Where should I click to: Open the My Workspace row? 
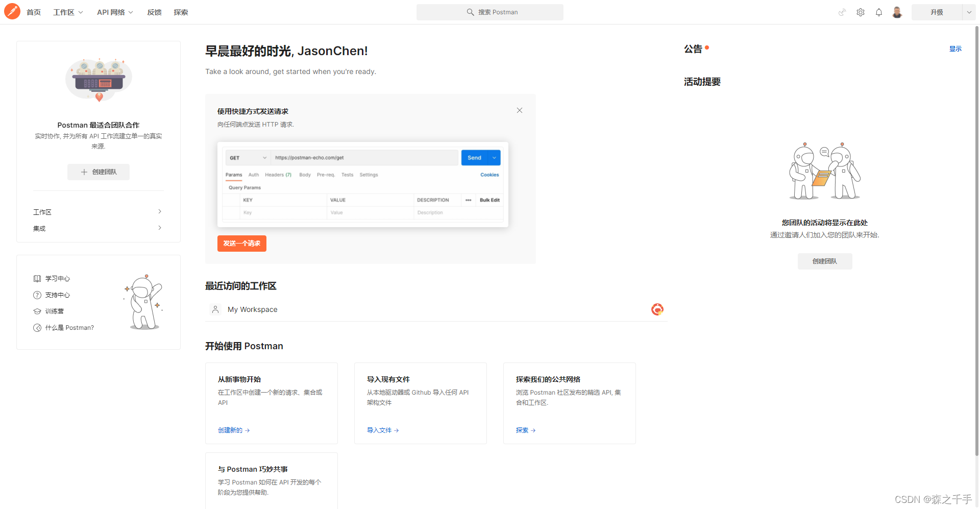click(436, 309)
